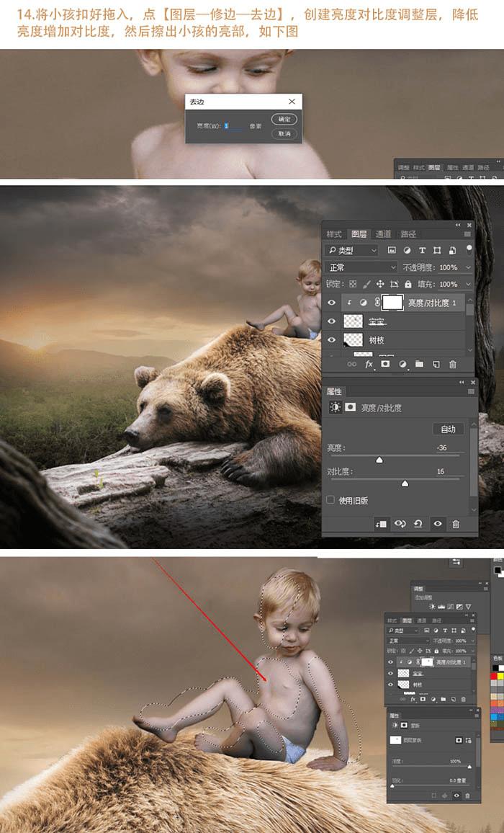
Task: Lock image pixels brush icon in large Layers panel
Action: point(366,284)
